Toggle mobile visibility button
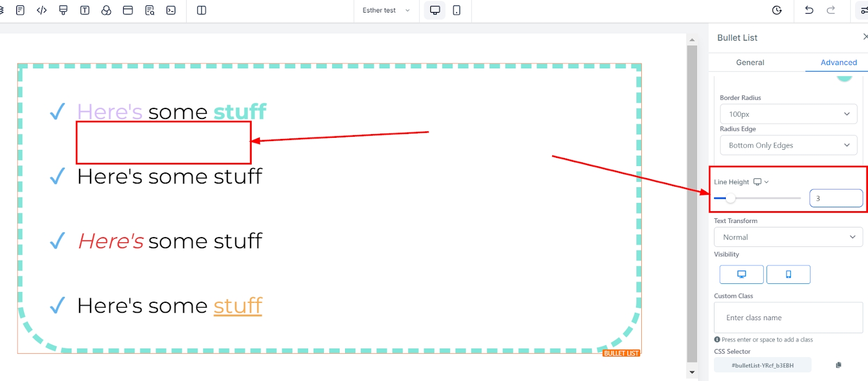868x381 pixels. point(788,275)
